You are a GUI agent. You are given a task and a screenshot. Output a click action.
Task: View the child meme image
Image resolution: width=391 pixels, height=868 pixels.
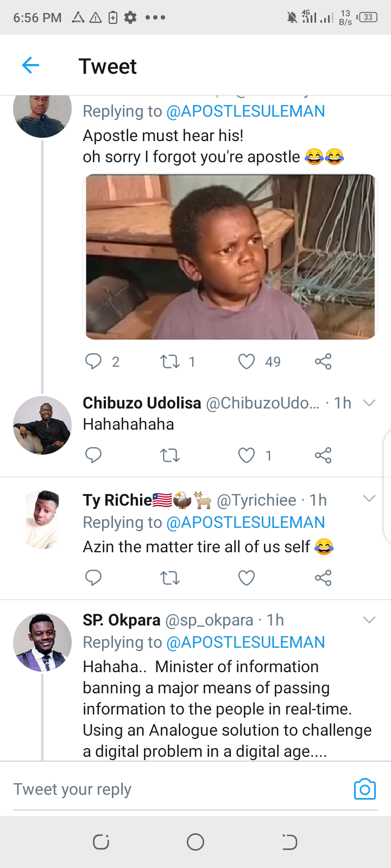pyautogui.click(x=230, y=257)
